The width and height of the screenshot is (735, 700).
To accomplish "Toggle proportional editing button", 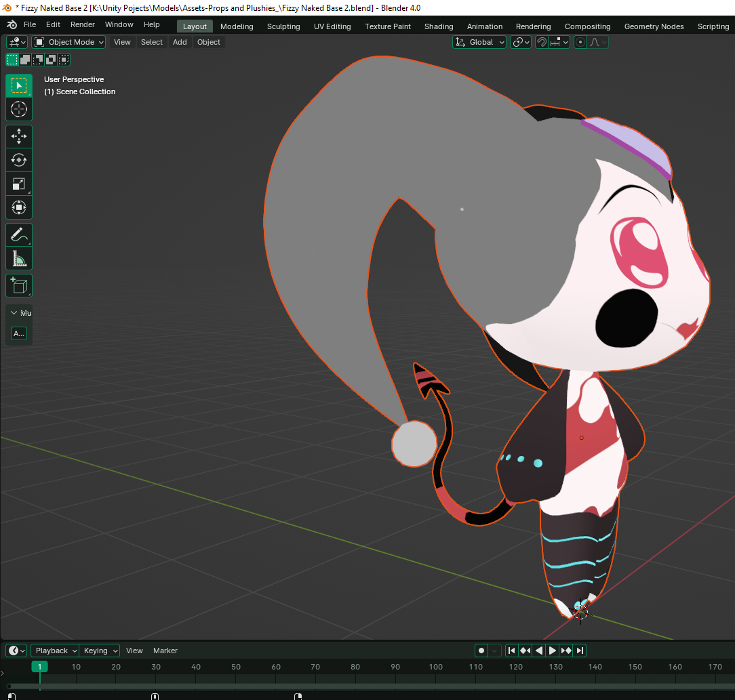I will [x=580, y=42].
